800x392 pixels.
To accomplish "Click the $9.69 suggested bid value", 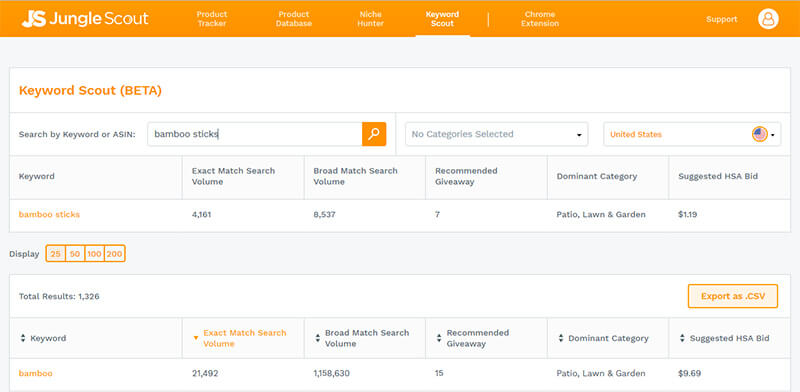I will click(689, 373).
